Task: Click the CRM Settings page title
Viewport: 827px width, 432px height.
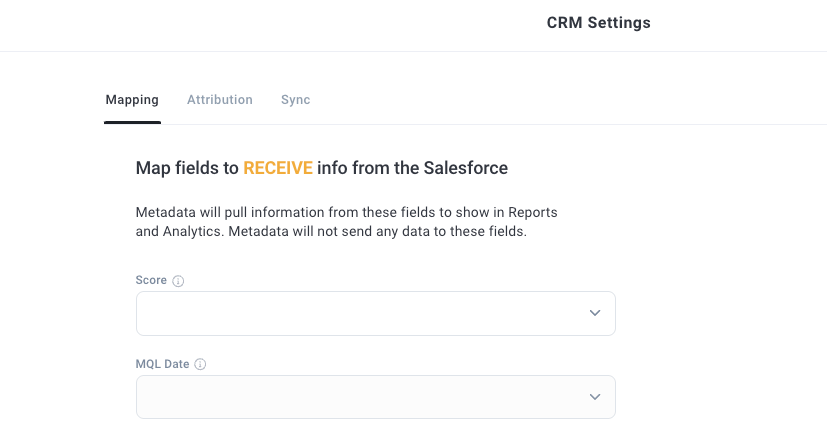Action: (599, 23)
